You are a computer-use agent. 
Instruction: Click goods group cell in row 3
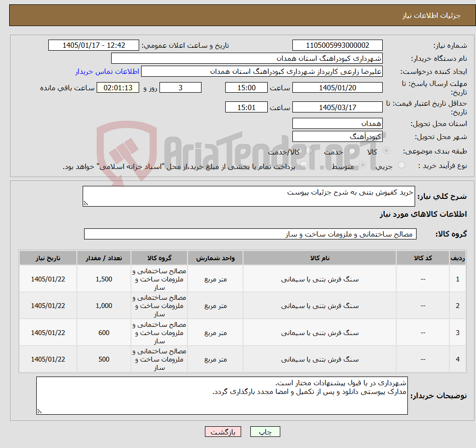click(159, 333)
